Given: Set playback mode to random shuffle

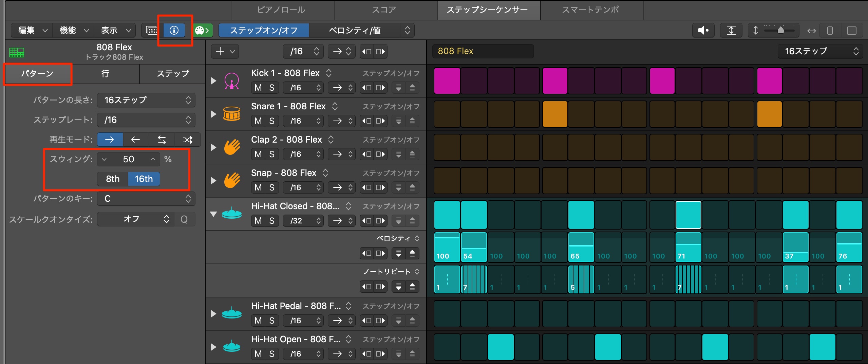Looking at the screenshot, I should click(x=188, y=140).
